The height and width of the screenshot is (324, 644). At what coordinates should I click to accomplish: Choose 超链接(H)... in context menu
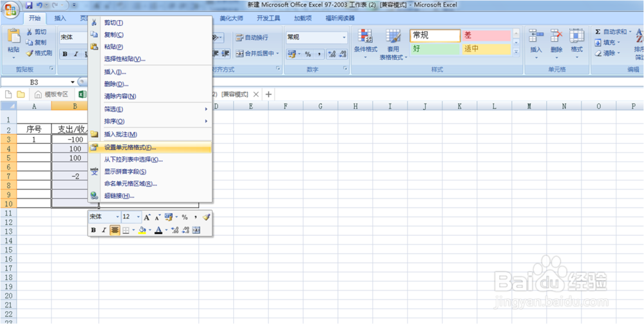(x=150, y=196)
